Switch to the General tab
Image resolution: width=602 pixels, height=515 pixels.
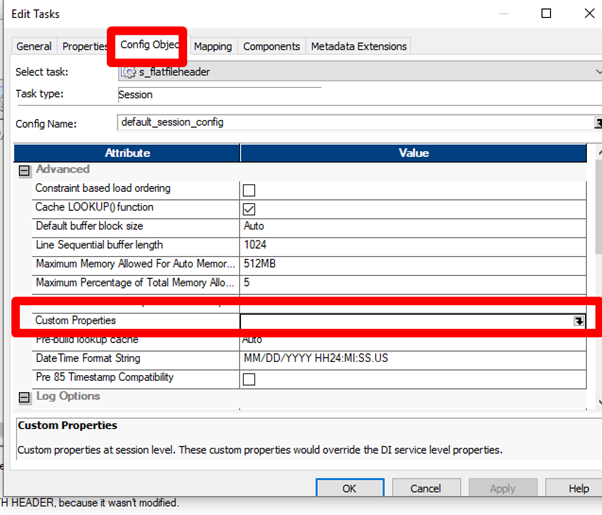click(34, 46)
